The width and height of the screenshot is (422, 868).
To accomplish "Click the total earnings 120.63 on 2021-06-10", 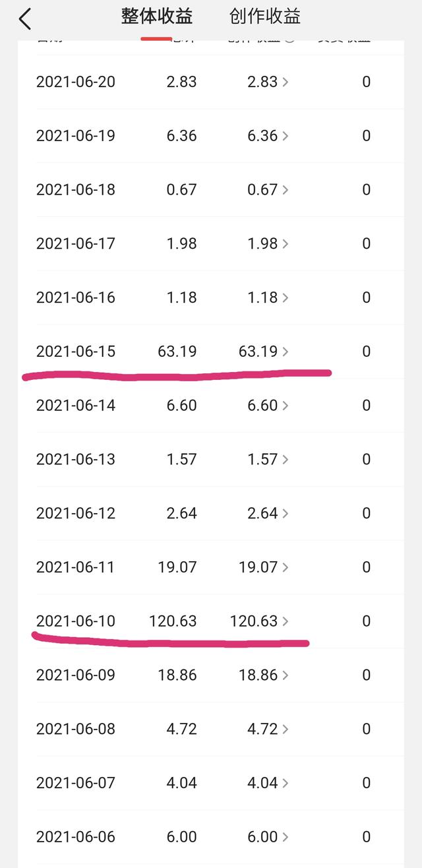I will tap(173, 621).
